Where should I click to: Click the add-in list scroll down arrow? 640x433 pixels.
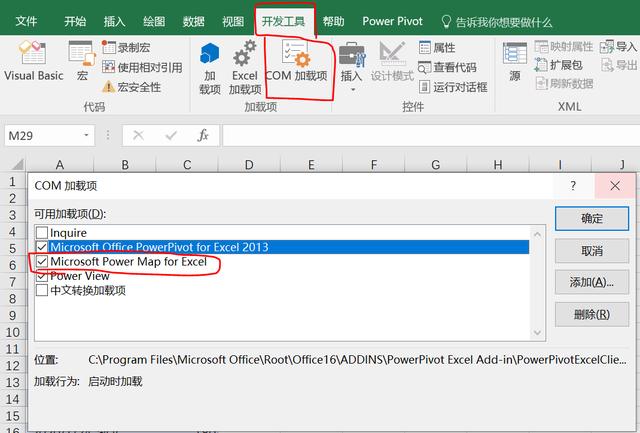pyautogui.click(x=538, y=333)
